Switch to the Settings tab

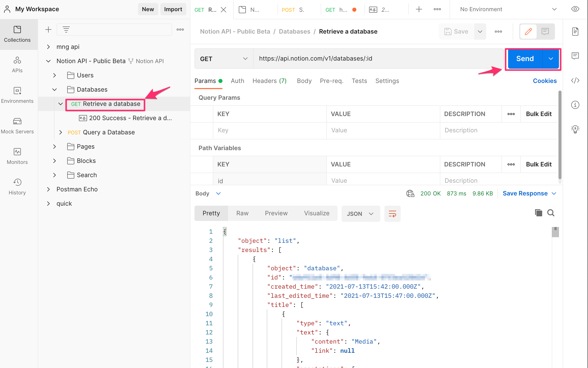click(x=387, y=81)
